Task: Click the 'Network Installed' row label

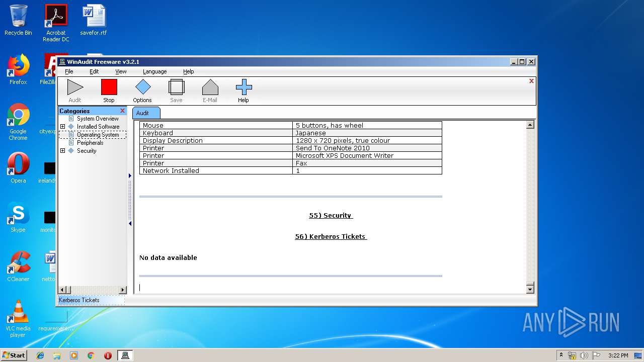Action: 171,170
